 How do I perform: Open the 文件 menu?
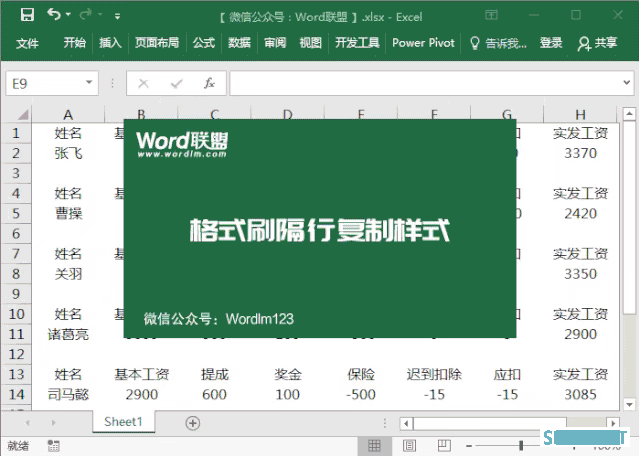[27, 43]
